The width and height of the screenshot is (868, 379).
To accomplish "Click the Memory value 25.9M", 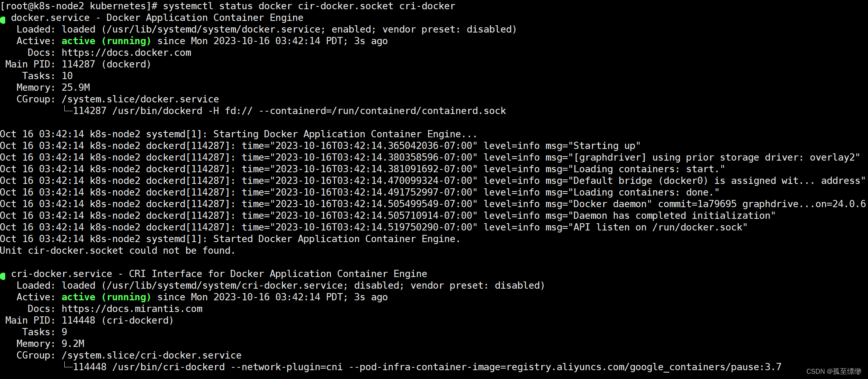I will (x=76, y=88).
